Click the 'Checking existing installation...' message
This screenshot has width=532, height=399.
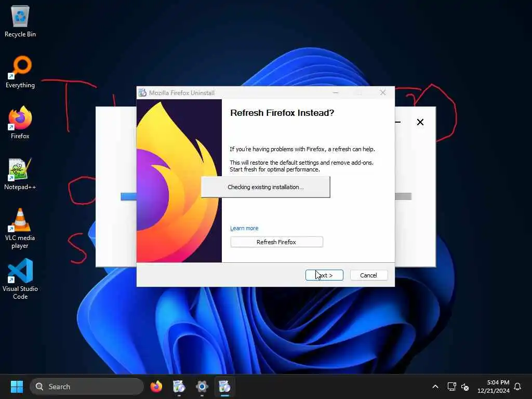265,187
